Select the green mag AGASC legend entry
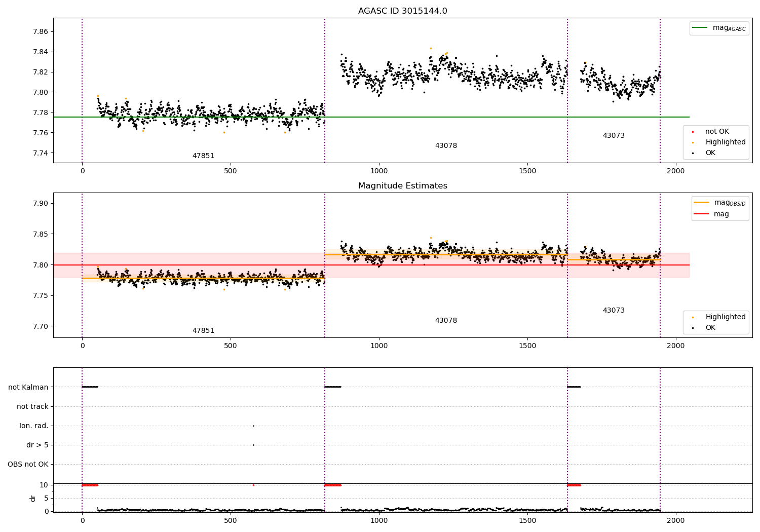760x532 pixels. point(718,28)
